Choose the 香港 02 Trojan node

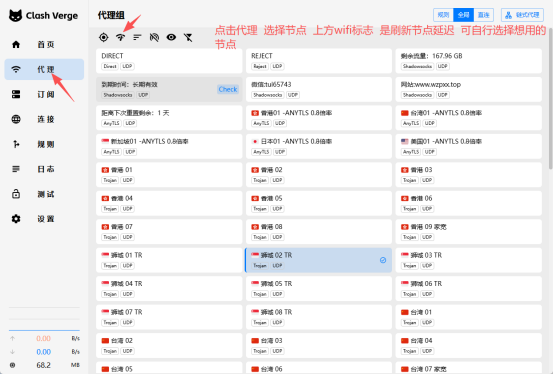point(319,175)
